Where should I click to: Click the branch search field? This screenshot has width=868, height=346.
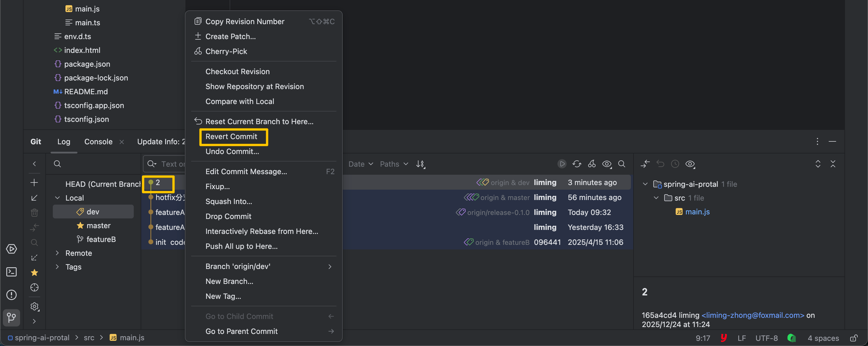[x=94, y=164]
